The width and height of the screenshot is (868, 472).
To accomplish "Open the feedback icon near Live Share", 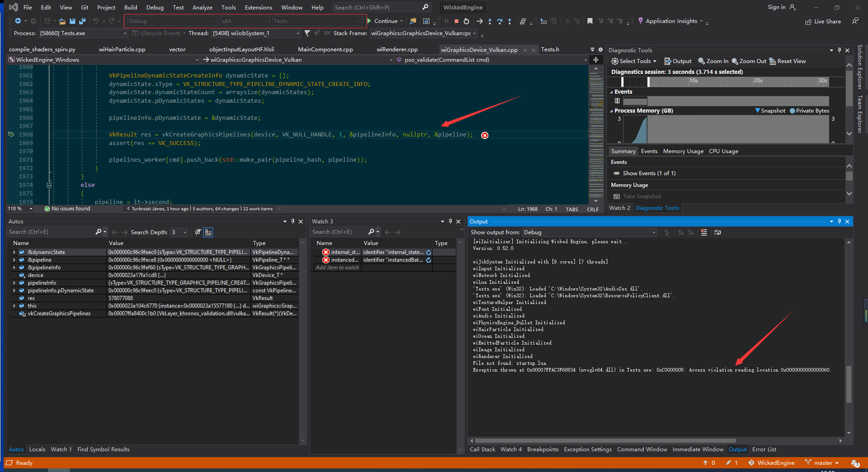I will coord(855,21).
